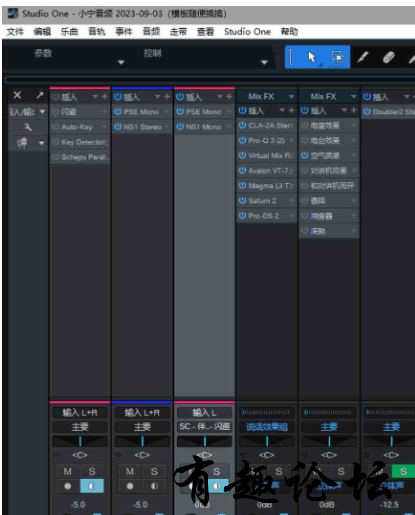Open the 乐曲 menu
415x515 pixels.
click(x=69, y=32)
